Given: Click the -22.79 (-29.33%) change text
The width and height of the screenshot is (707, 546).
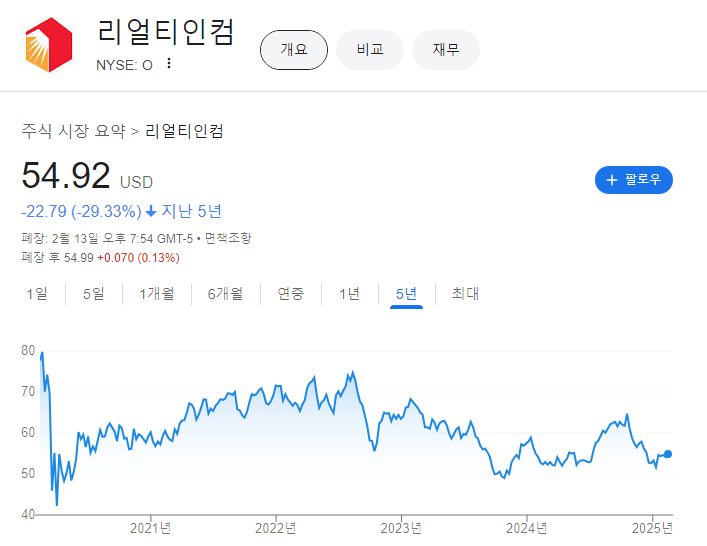Looking at the screenshot, I should [81, 211].
